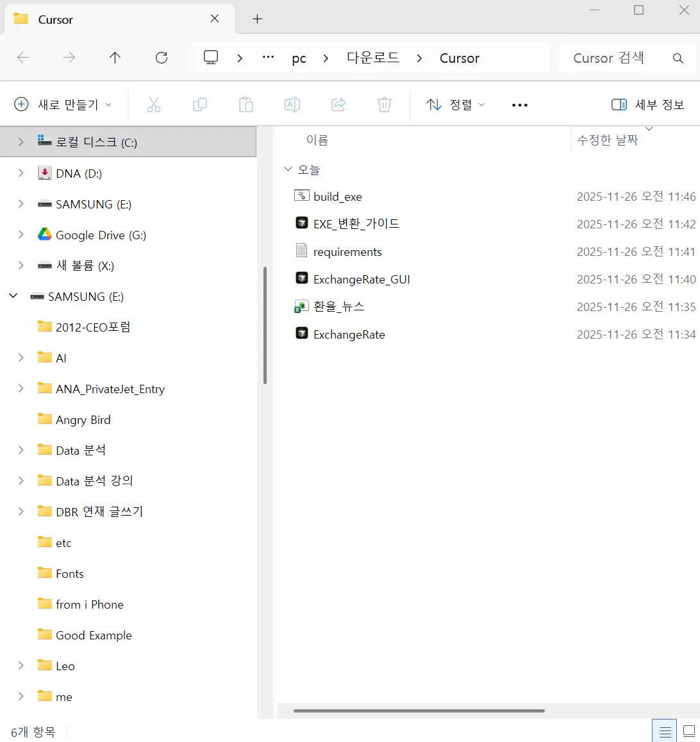The height and width of the screenshot is (742, 700).
Task: Expand the AI folder node
Action: [x=21, y=358]
